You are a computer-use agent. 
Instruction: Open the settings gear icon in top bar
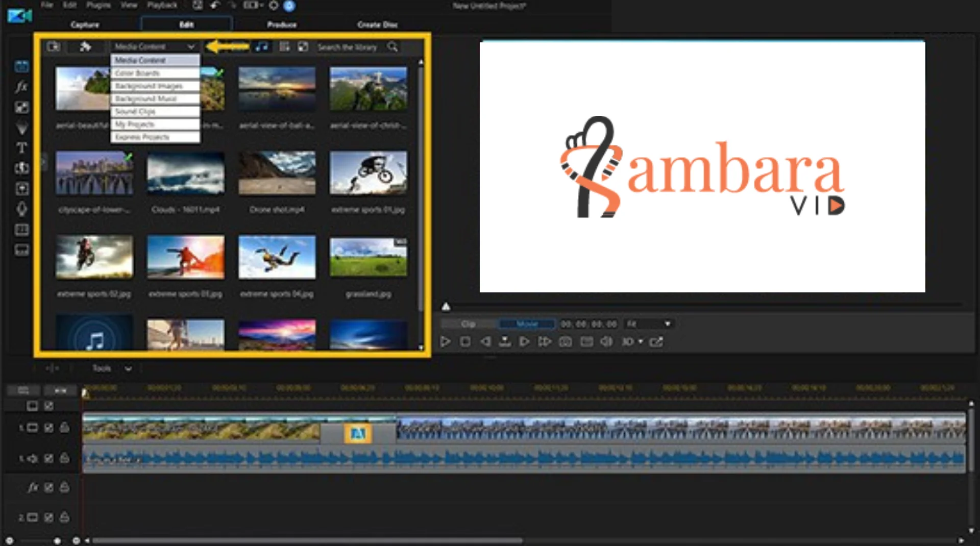pos(274,6)
